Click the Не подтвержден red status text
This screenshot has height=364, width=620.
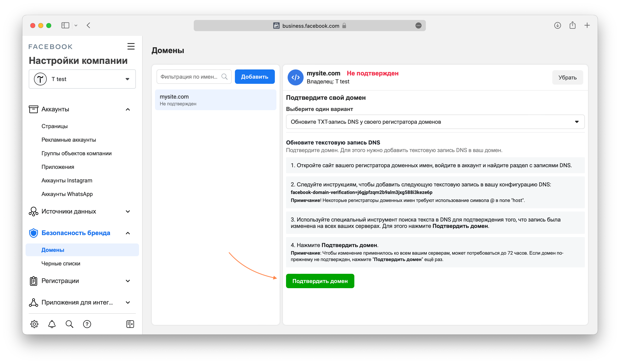tap(373, 73)
